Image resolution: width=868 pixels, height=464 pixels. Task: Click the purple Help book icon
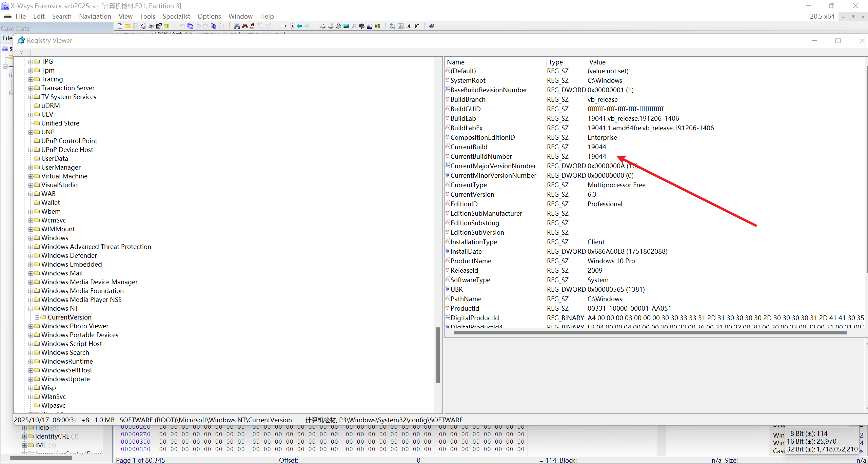[x=432, y=26]
